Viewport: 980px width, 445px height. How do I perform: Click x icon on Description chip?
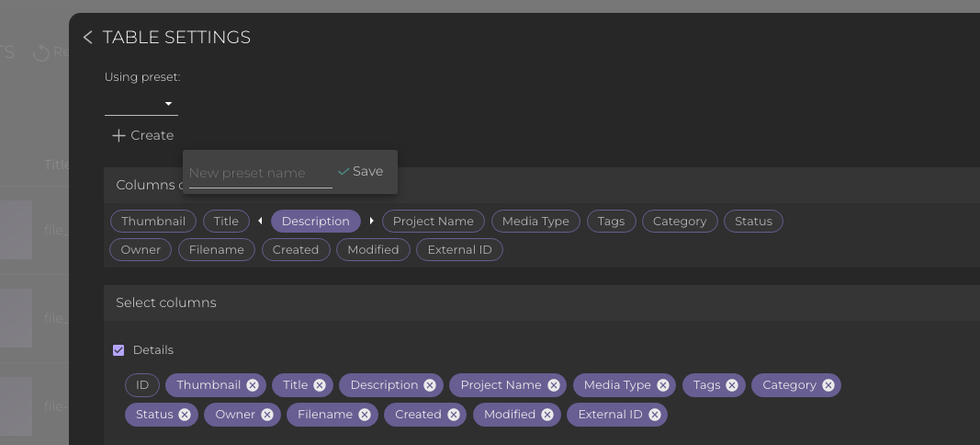pos(430,385)
